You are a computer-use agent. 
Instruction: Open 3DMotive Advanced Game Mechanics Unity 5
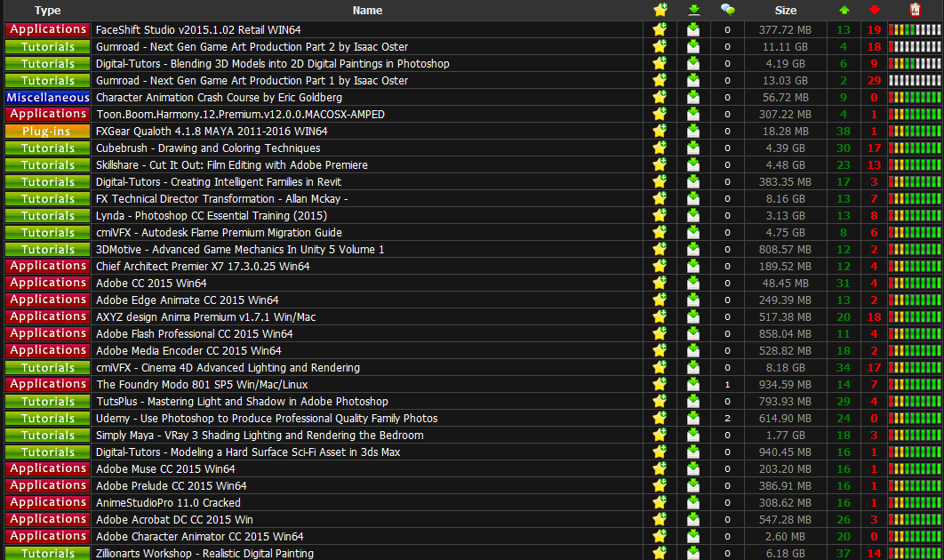[x=240, y=249]
